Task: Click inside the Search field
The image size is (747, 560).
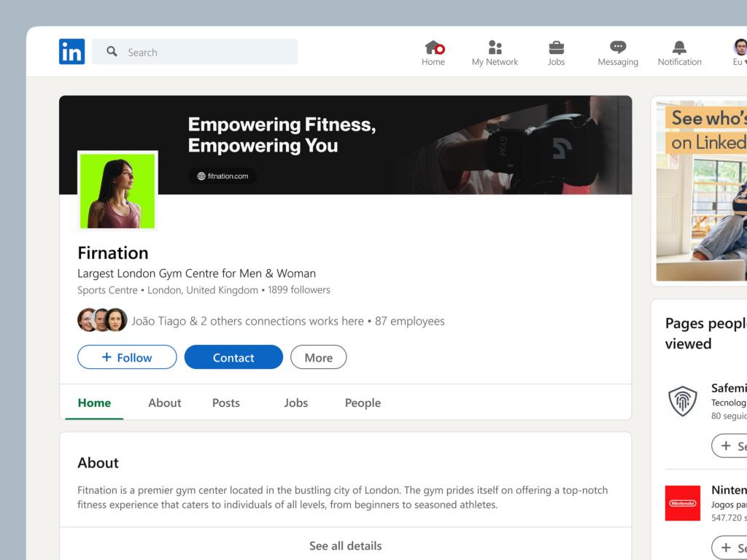Action: click(195, 52)
